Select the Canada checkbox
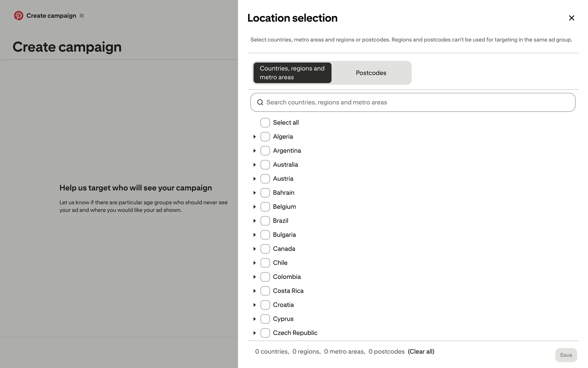 click(265, 249)
